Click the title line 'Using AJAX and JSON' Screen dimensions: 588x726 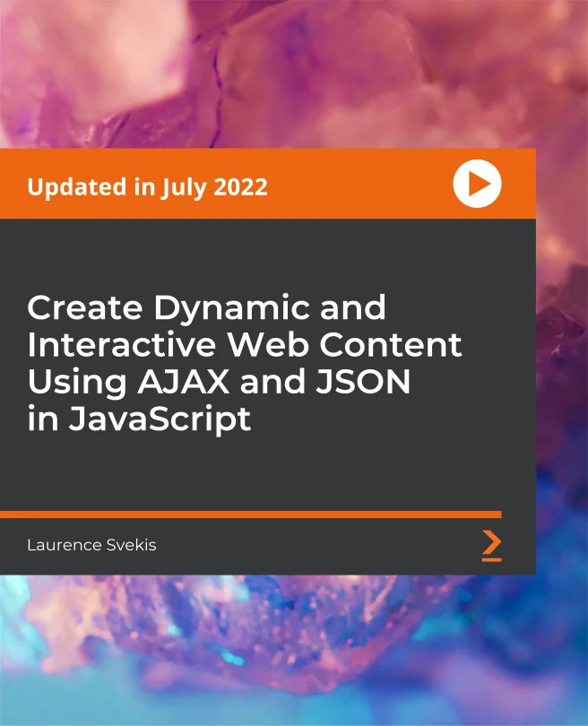[219, 384]
